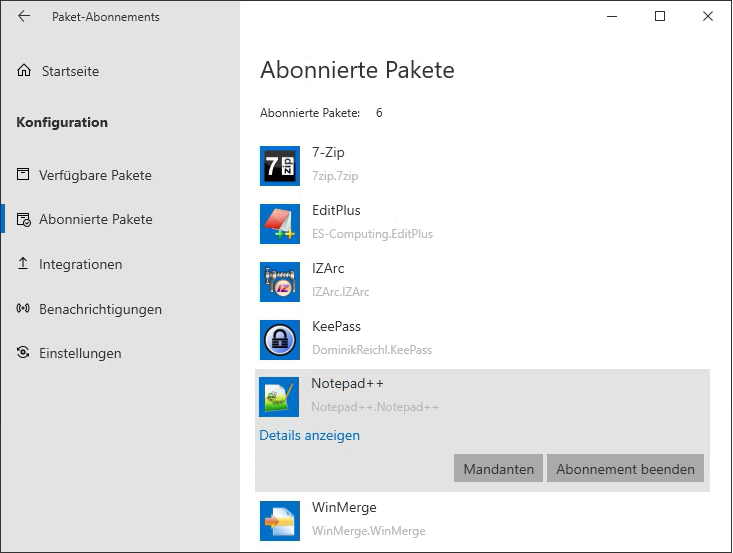Click the IZArc package icon

pos(279,281)
